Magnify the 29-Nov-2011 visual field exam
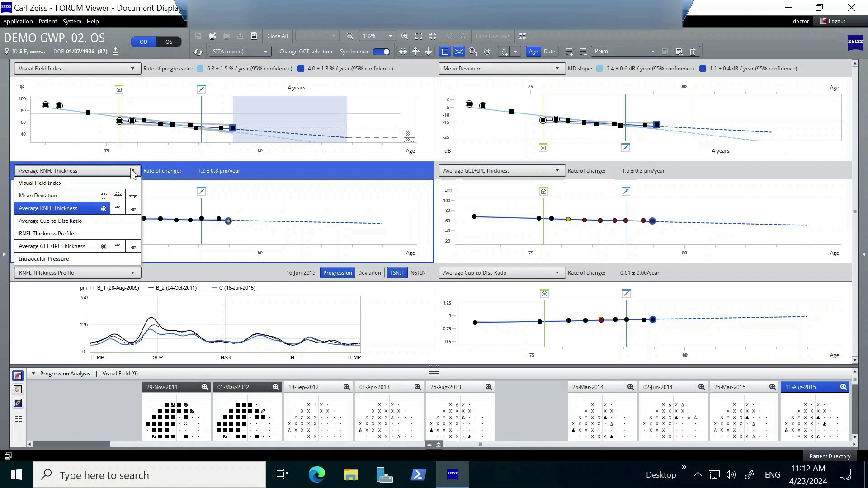The width and height of the screenshot is (868, 488). (205, 387)
